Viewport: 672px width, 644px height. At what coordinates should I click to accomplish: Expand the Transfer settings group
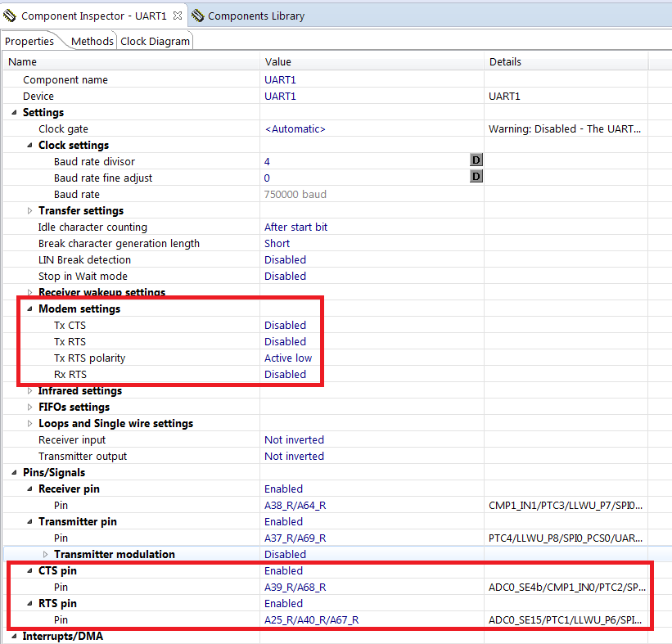pos(29,211)
